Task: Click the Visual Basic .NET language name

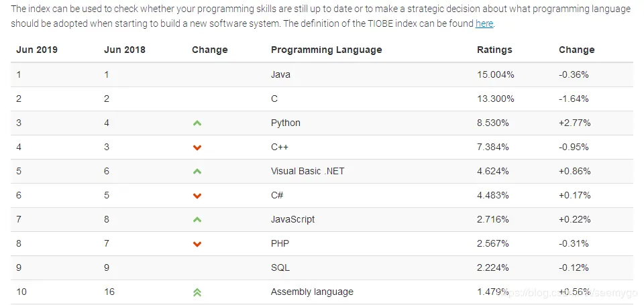Action: 308,171
